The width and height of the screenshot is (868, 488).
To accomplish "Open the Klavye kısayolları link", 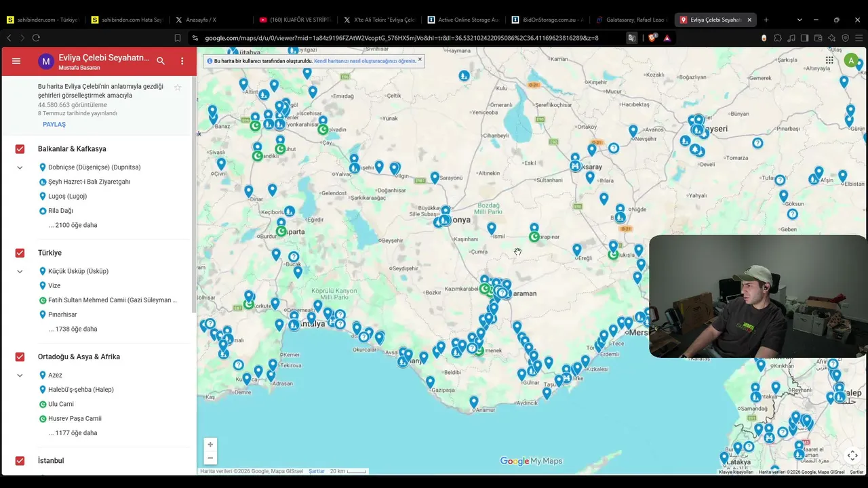I will click(x=736, y=472).
